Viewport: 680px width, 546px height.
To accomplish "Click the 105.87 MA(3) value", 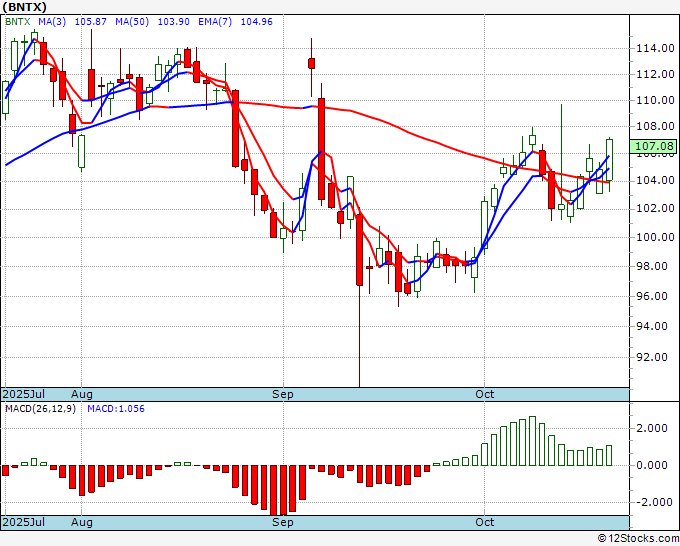I will 91,21.
